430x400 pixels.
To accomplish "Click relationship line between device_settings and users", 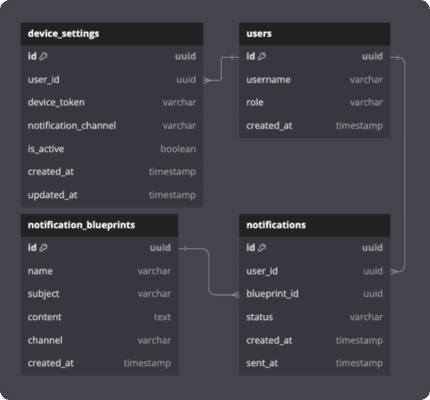I will tap(221, 69).
